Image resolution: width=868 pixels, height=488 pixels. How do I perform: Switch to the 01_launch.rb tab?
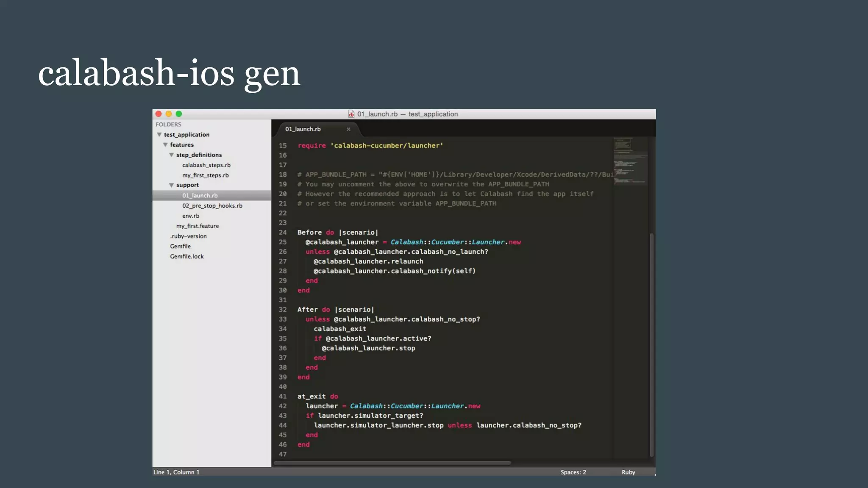point(303,129)
